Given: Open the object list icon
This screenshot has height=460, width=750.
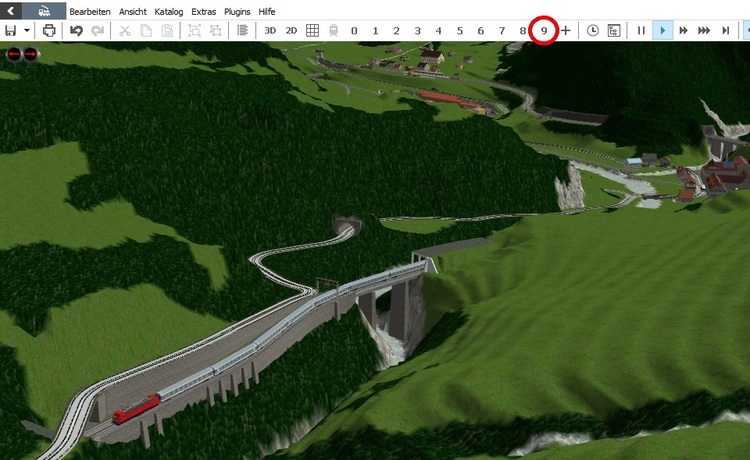Looking at the screenshot, I should (243, 31).
